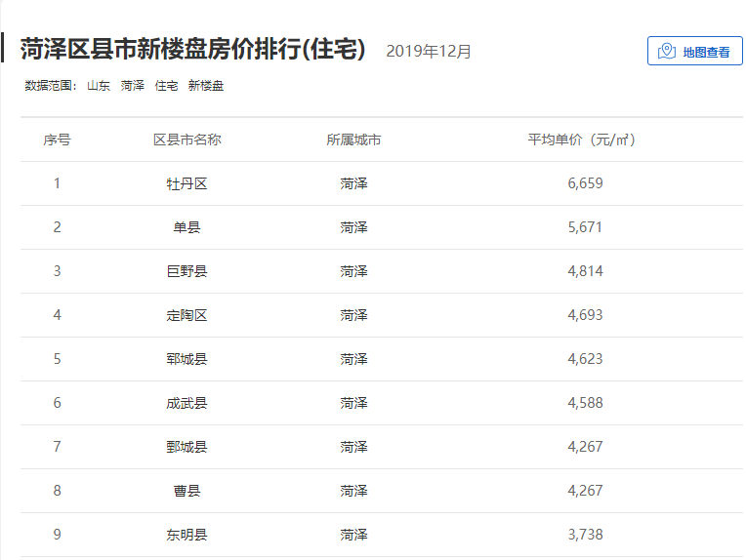
Task: Click the page title 菏泽区县市新楼盘房价排行(住宅)
Action: 192,49
